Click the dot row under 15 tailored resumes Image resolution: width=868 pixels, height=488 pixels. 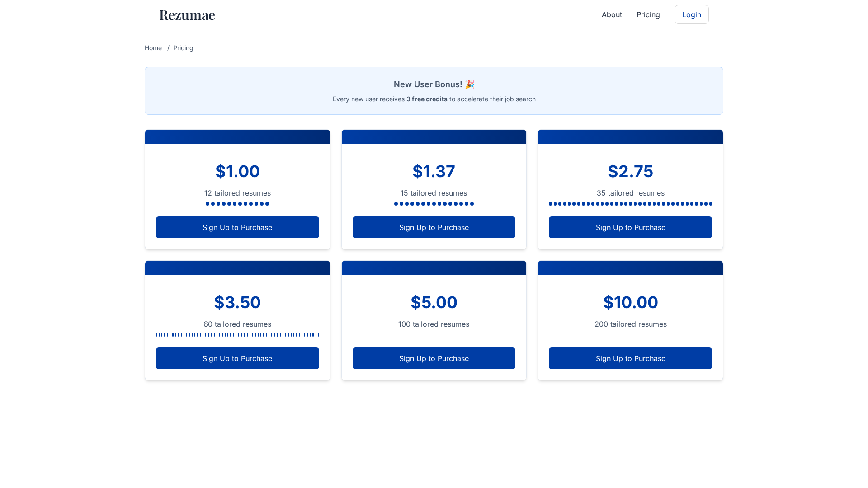click(x=434, y=204)
